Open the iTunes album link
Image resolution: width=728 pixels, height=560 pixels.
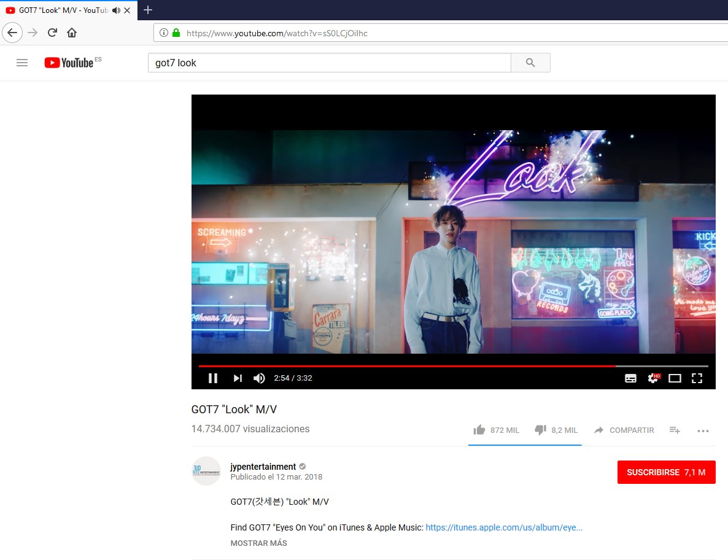coord(504,527)
